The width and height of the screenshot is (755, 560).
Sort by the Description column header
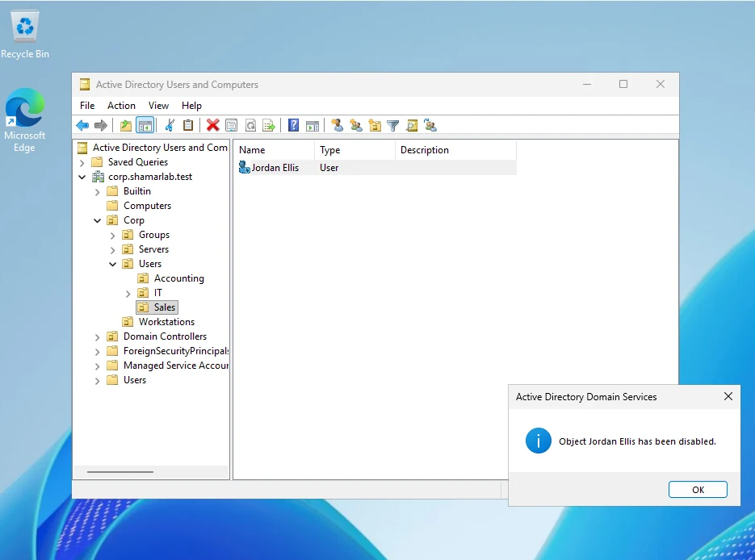pyautogui.click(x=455, y=150)
